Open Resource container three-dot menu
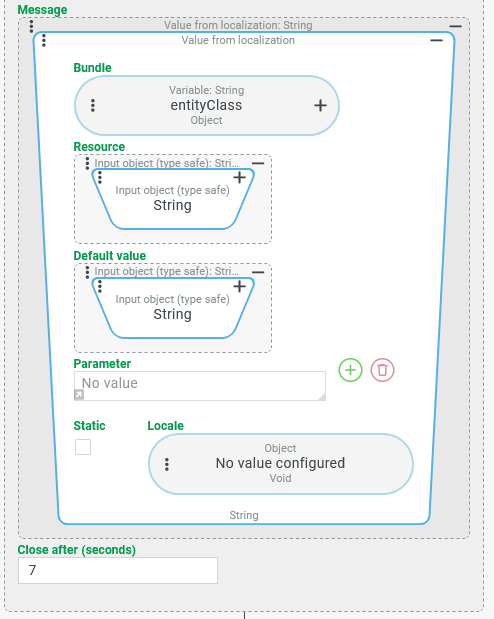The width and height of the screenshot is (494, 619). [x=87, y=163]
